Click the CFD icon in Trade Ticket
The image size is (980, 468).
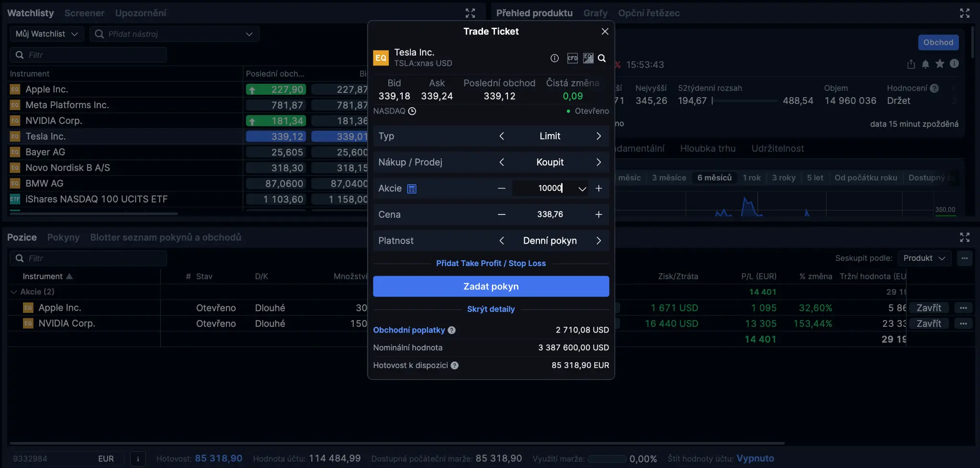(x=572, y=58)
